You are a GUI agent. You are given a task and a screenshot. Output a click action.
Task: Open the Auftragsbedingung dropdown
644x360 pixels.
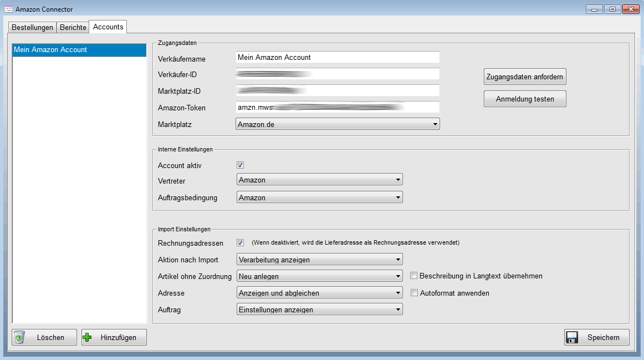click(x=320, y=197)
